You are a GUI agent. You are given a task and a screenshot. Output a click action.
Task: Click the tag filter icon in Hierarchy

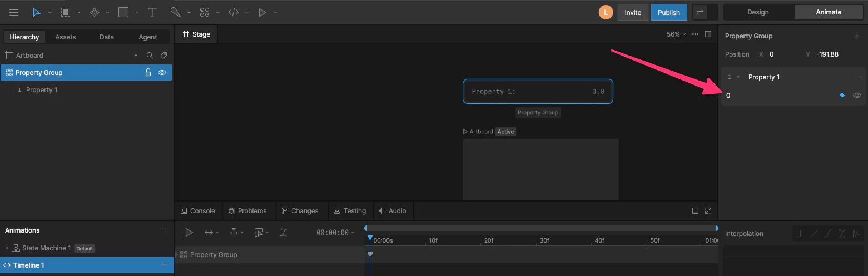click(x=163, y=56)
